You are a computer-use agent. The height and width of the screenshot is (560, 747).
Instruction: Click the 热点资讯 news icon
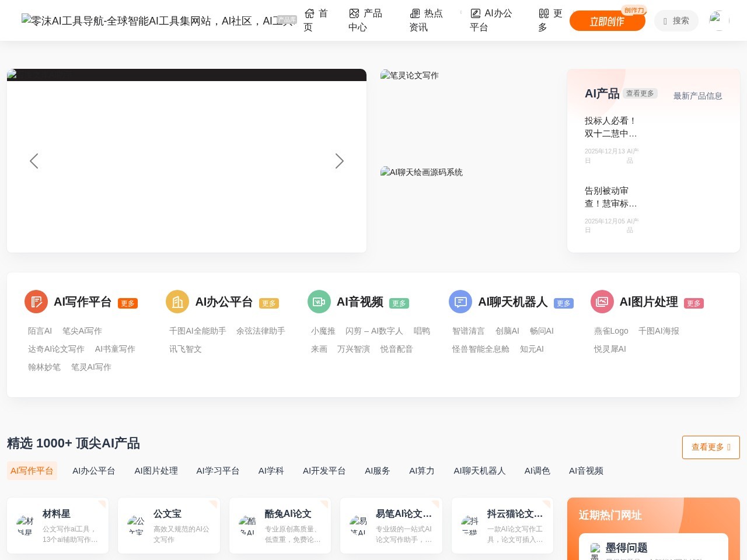click(x=416, y=12)
